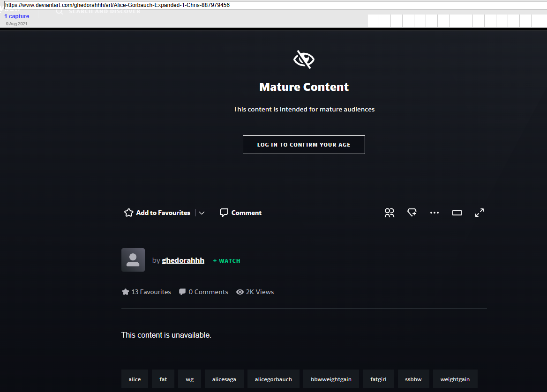547x392 pixels.
Task: Toggle Watch for ghedorahhh
Action: (227, 261)
